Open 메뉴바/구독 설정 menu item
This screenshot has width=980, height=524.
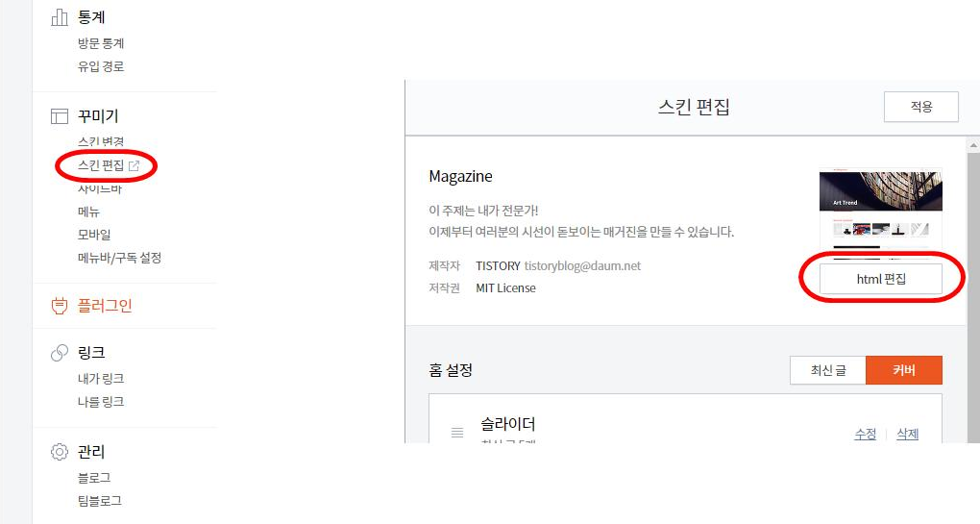point(119,258)
